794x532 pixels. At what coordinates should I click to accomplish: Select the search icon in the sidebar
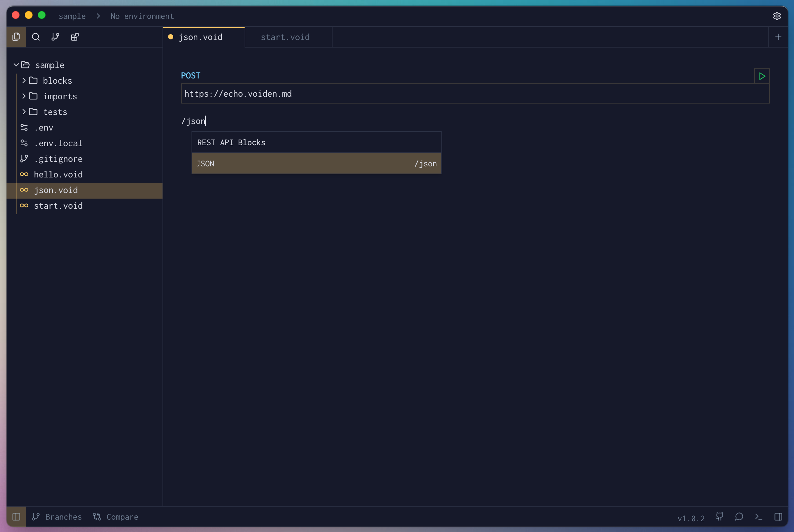pos(35,37)
